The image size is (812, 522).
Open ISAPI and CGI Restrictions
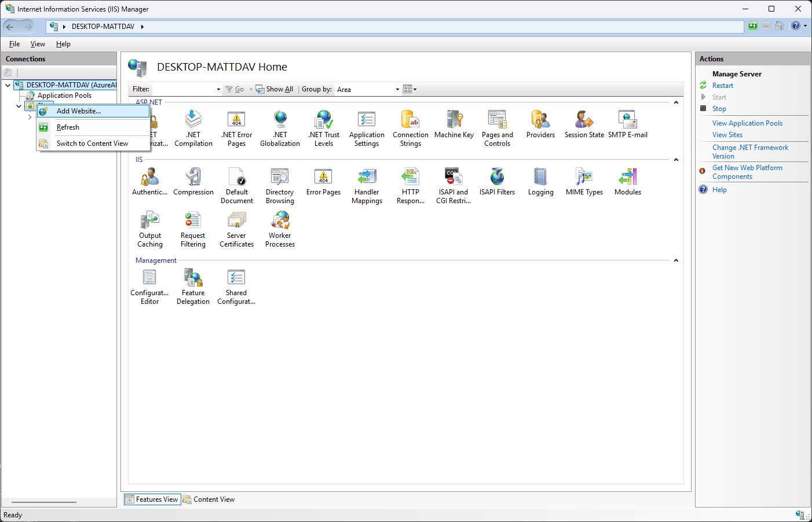pyautogui.click(x=453, y=186)
